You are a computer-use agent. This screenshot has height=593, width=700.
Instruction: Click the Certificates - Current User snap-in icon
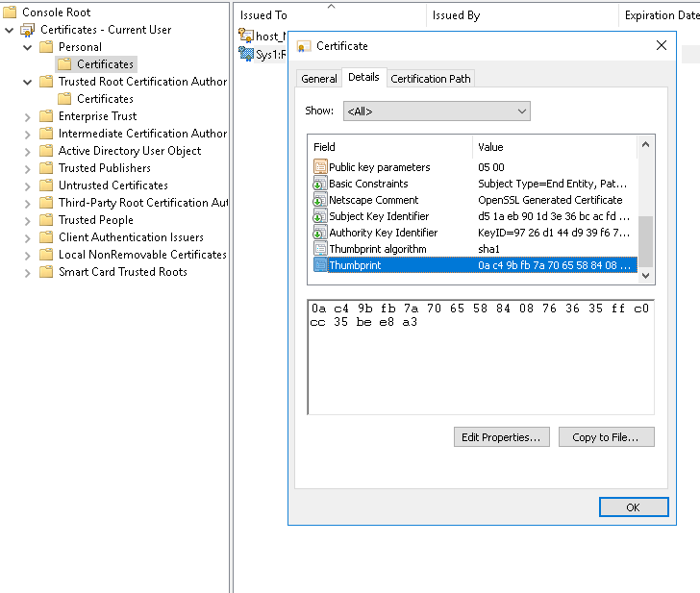[x=28, y=30]
